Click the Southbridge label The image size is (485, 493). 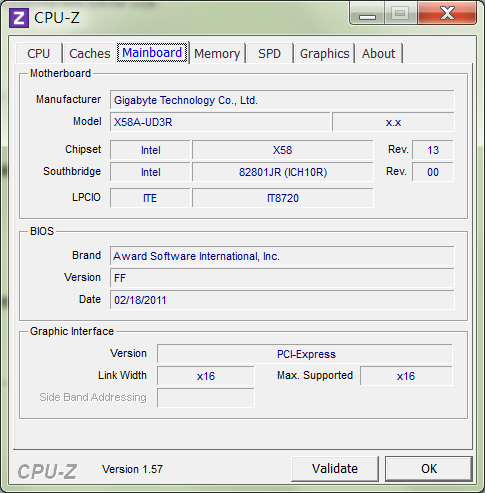(x=72, y=171)
